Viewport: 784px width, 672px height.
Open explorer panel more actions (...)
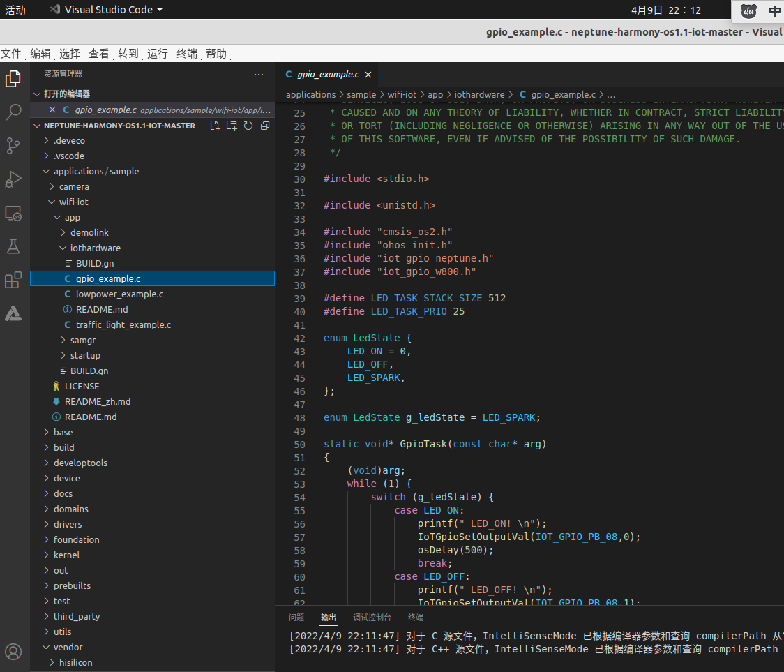pyautogui.click(x=259, y=74)
